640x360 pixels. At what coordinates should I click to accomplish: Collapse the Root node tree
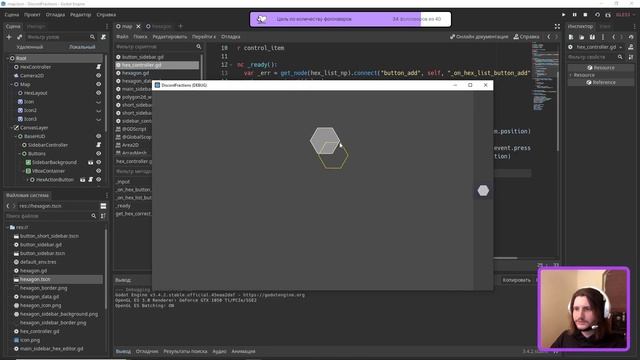coord(7,58)
